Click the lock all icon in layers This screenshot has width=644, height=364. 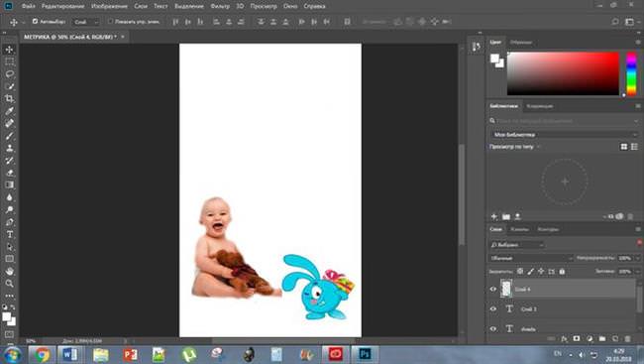pyautogui.click(x=562, y=272)
